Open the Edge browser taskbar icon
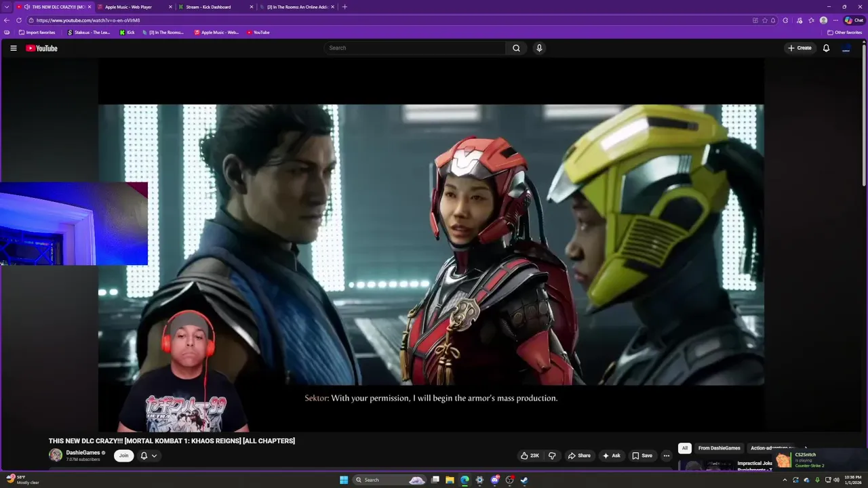Viewport: 868px width, 488px height. [x=465, y=480]
